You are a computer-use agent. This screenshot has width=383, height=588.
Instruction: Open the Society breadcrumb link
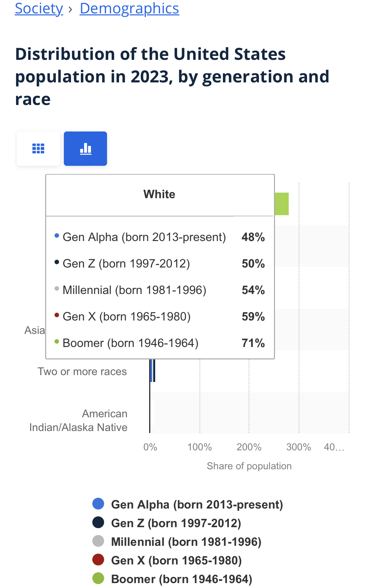(x=39, y=9)
